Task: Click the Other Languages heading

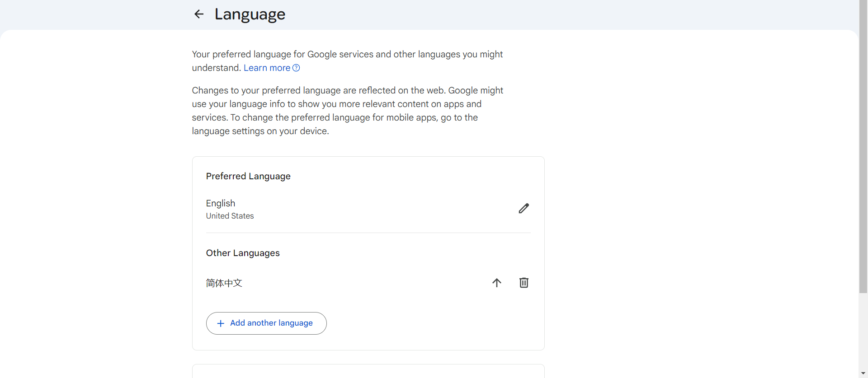Action: coord(243,253)
